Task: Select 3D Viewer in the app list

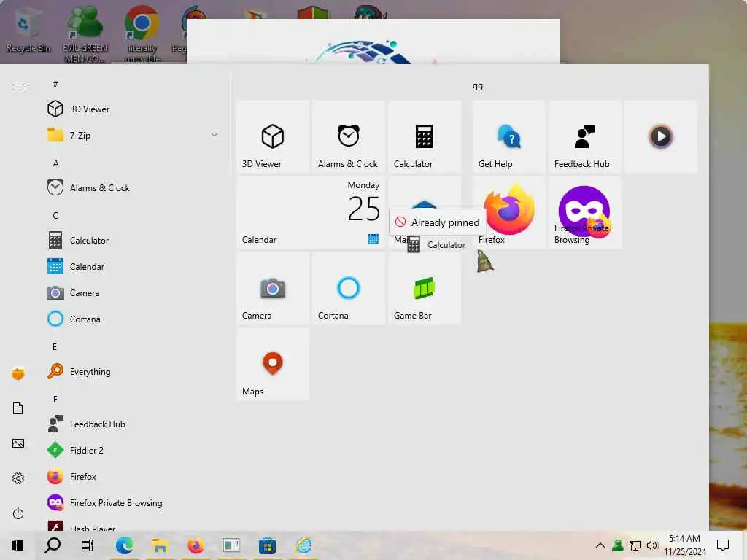Action: pyautogui.click(x=133, y=109)
